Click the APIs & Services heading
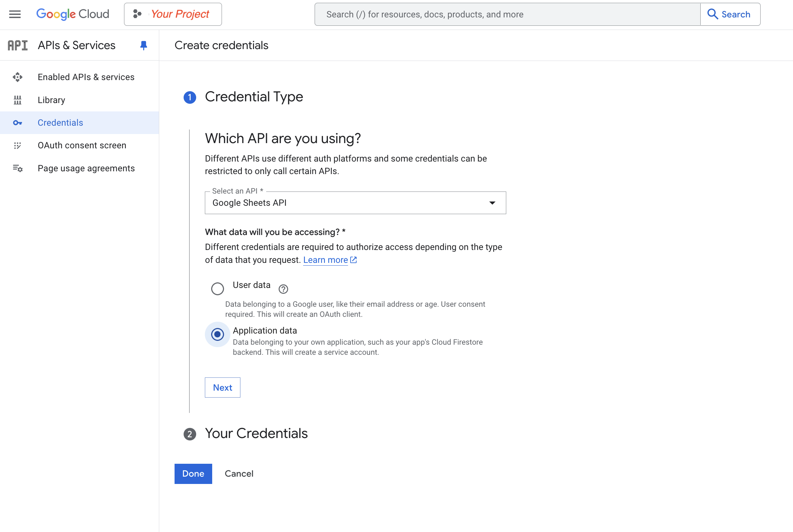Viewport: 793px width, 532px height. [x=77, y=45]
